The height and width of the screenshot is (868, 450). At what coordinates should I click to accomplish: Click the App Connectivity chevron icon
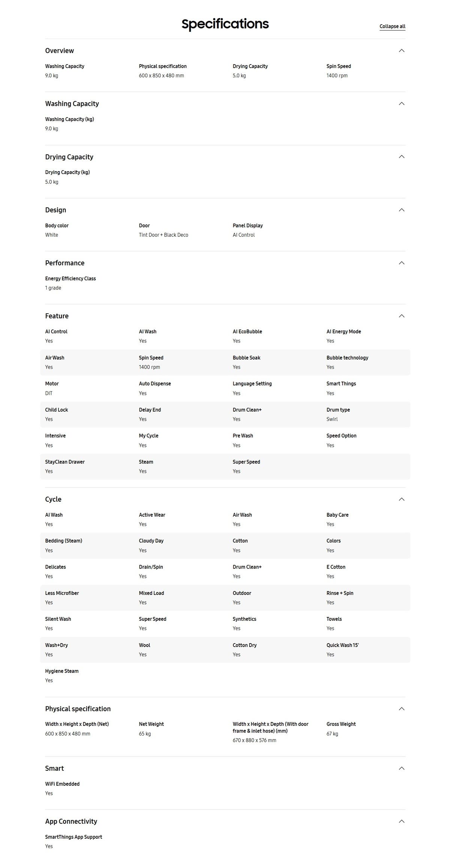coord(402,821)
